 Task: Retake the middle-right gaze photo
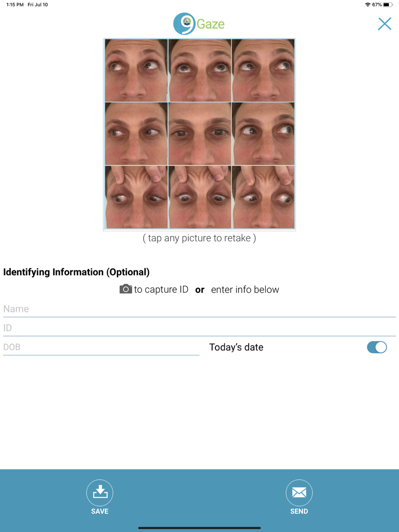tap(263, 134)
